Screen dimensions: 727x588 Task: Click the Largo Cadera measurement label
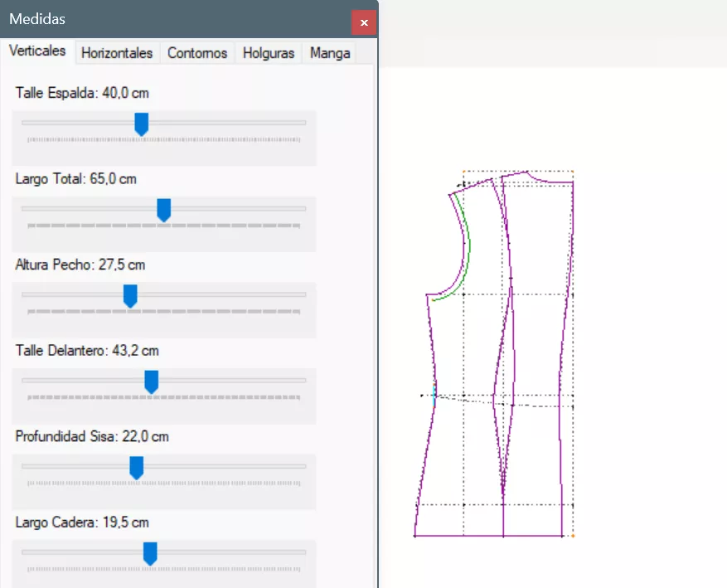pos(82,522)
